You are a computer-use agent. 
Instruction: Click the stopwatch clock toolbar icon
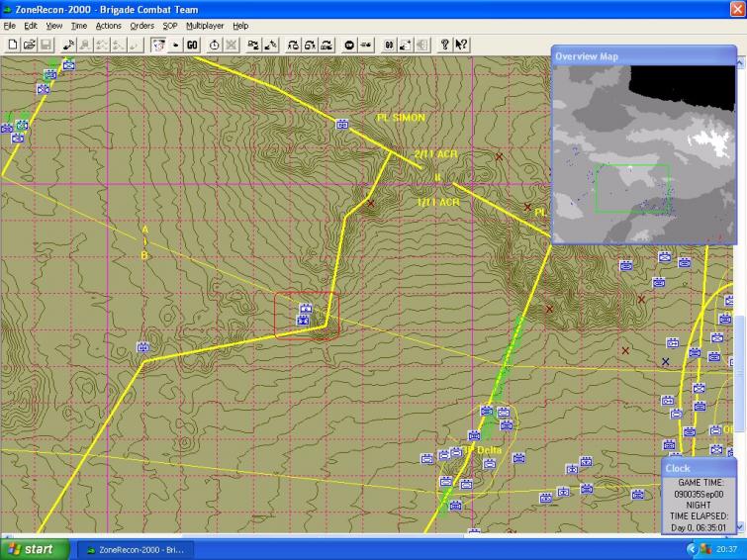coord(214,45)
